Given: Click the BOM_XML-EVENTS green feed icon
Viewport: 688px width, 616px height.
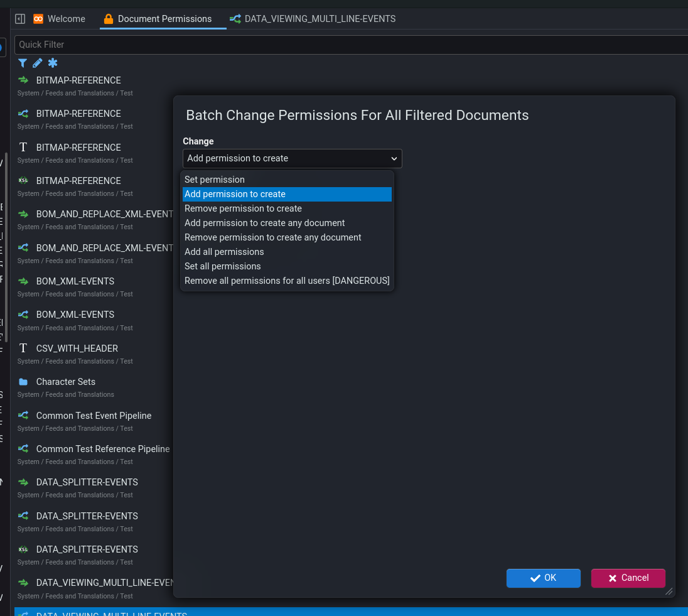Looking at the screenshot, I should point(23,281).
